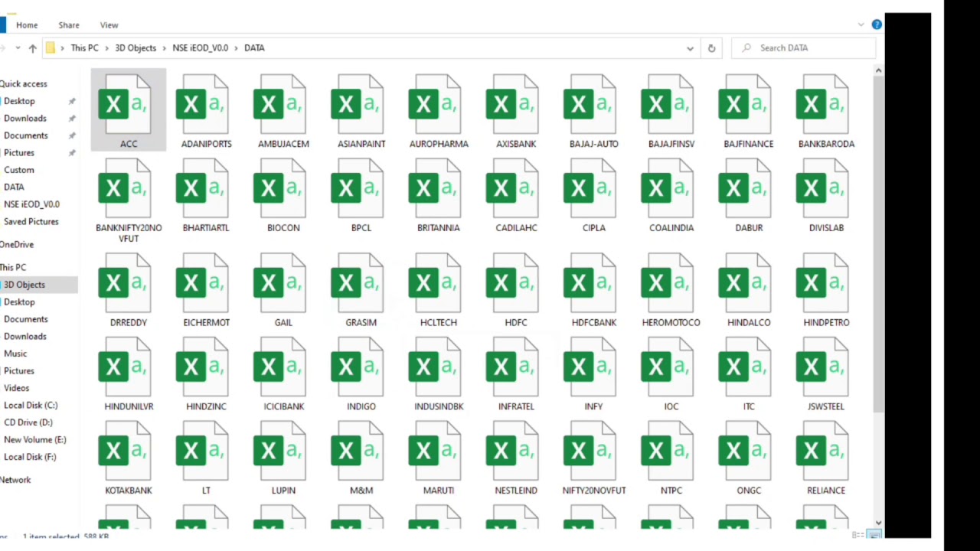This screenshot has width=980, height=551.
Task: Open the Home ribbon tab
Action: (x=27, y=25)
